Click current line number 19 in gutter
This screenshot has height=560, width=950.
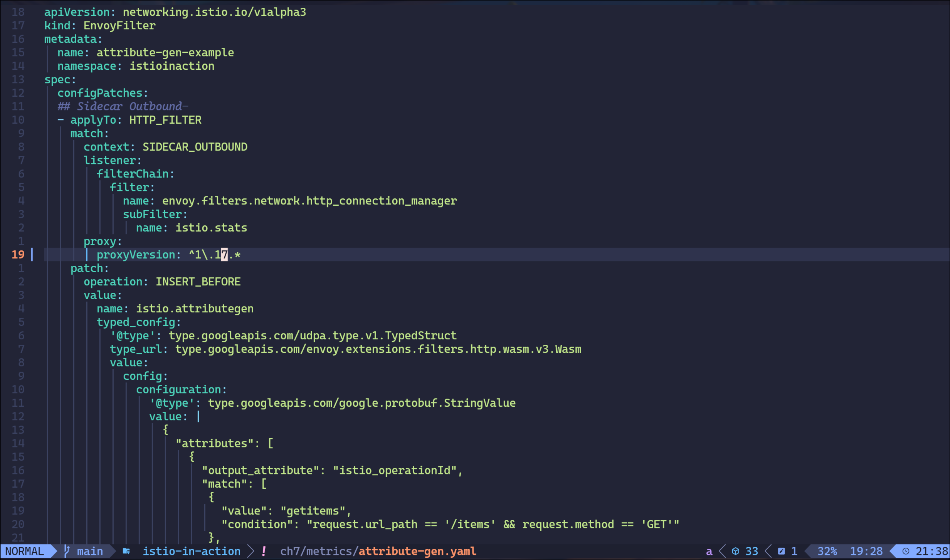click(x=18, y=255)
